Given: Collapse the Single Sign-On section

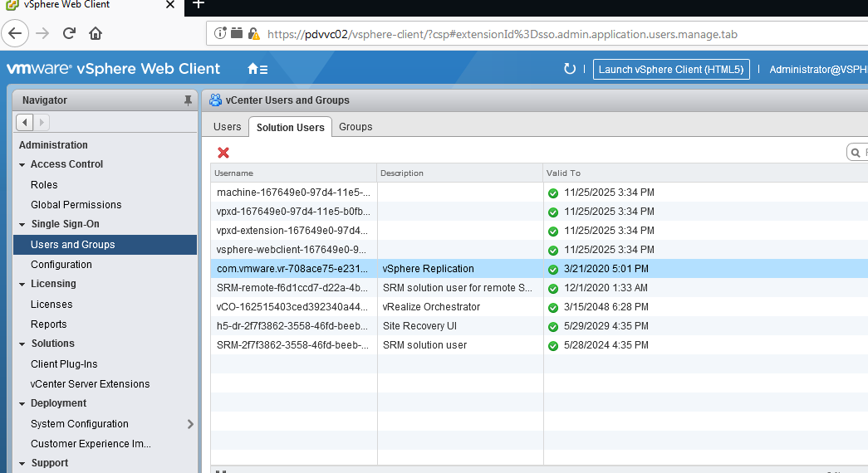Looking at the screenshot, I should click(x=22, y=224).
